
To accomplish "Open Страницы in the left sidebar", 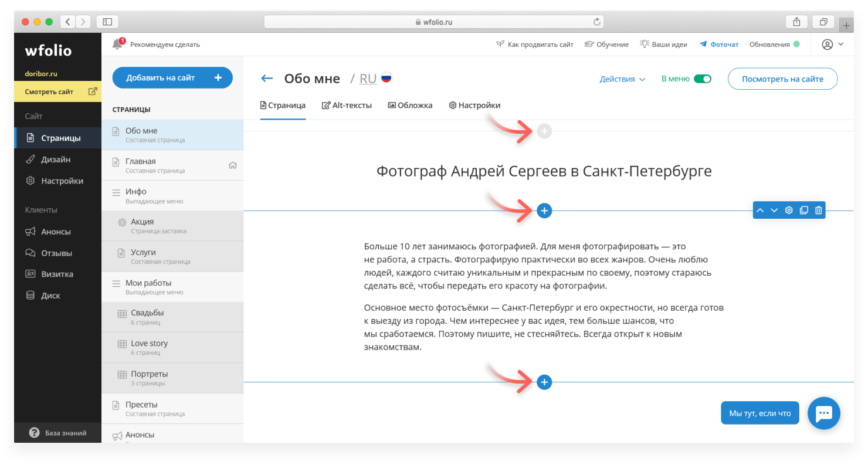I will [57, 138].
